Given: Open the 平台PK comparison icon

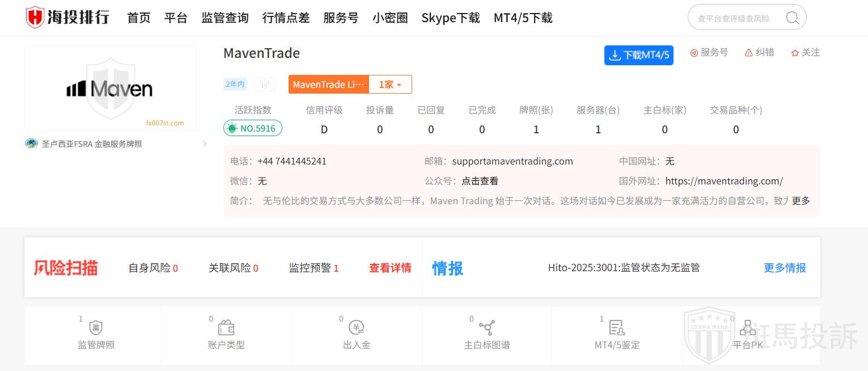Looking at the screenshot, I should [x=747, y=328].
